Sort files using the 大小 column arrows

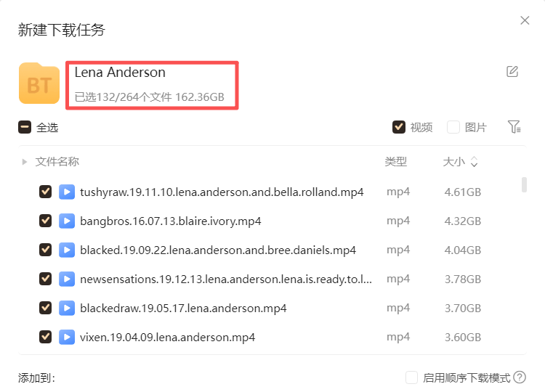[x=475, y=162]
